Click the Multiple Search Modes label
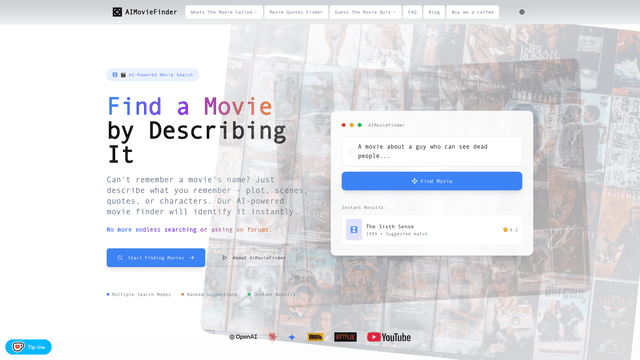 point(141,294)
